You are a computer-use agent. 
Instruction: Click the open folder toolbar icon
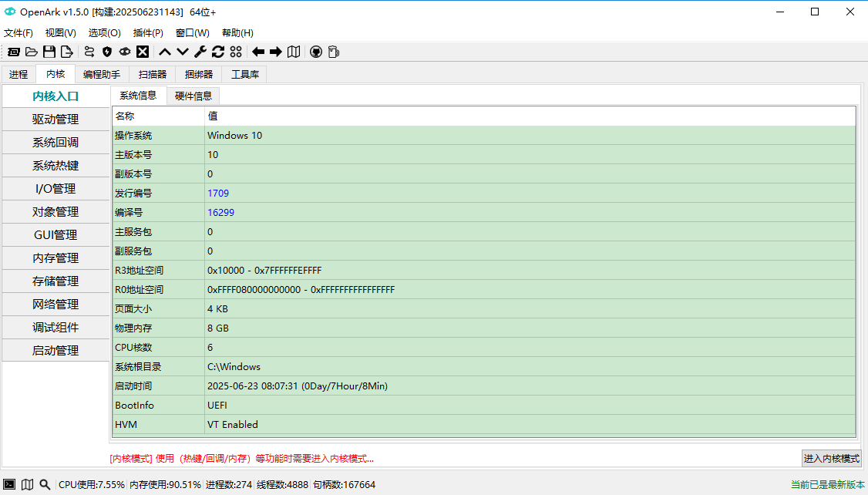(x=32, y=52)
